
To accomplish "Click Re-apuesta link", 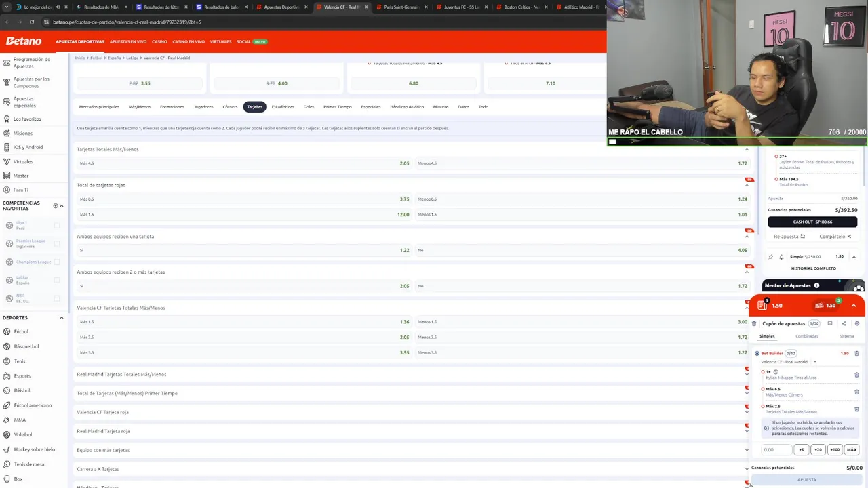I will (789, 237).
